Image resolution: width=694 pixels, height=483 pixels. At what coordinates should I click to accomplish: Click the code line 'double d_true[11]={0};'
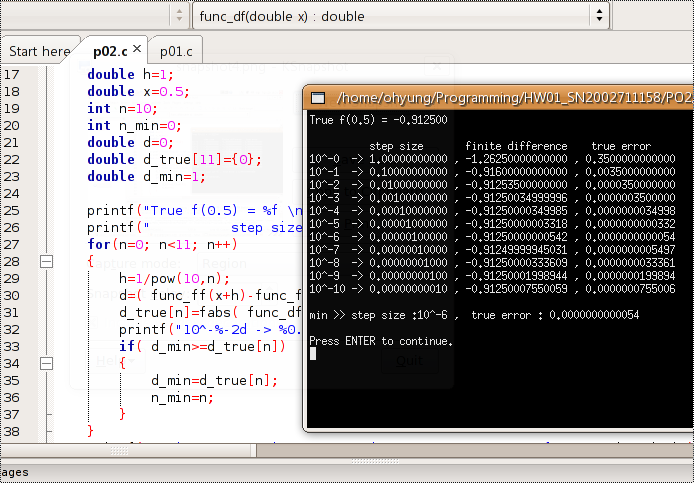(x=174, y=159)
